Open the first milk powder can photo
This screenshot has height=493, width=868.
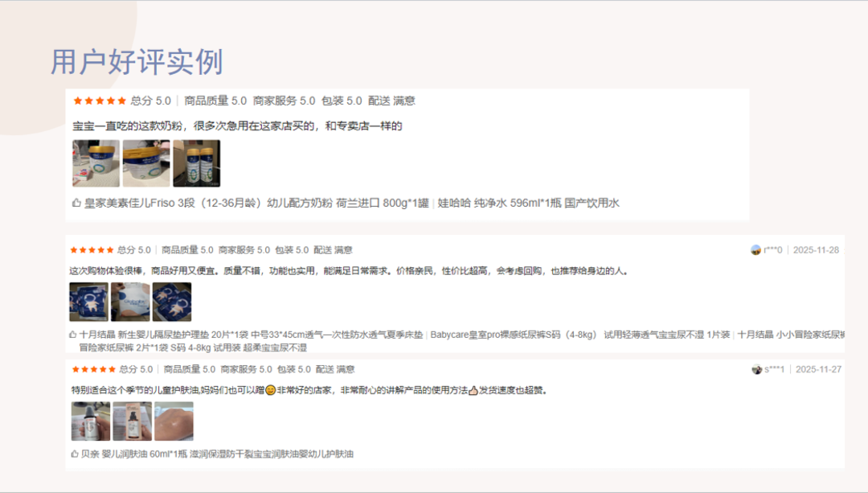[96, 164]
